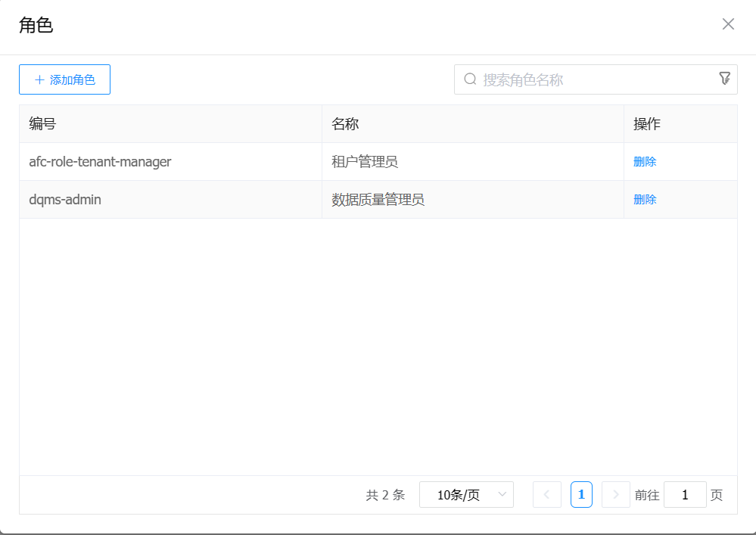
Task: Select the 数据质量管理员 name cell
Action: point(378,200)
